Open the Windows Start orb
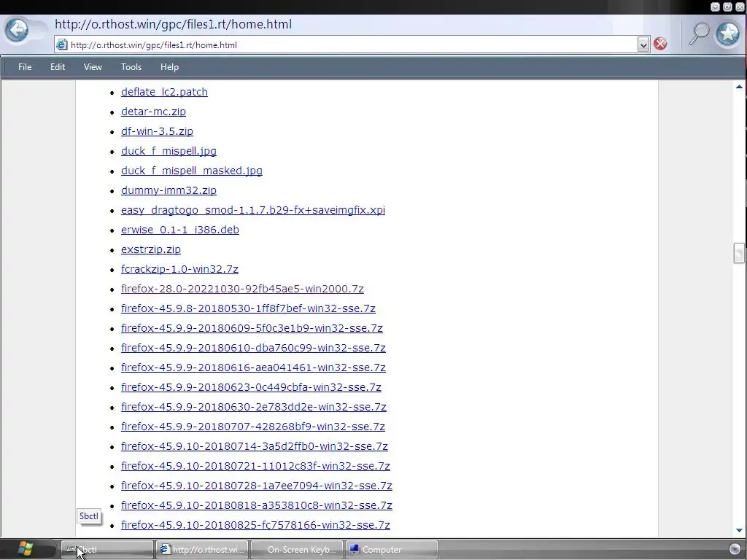 click(x=24, y=549)
